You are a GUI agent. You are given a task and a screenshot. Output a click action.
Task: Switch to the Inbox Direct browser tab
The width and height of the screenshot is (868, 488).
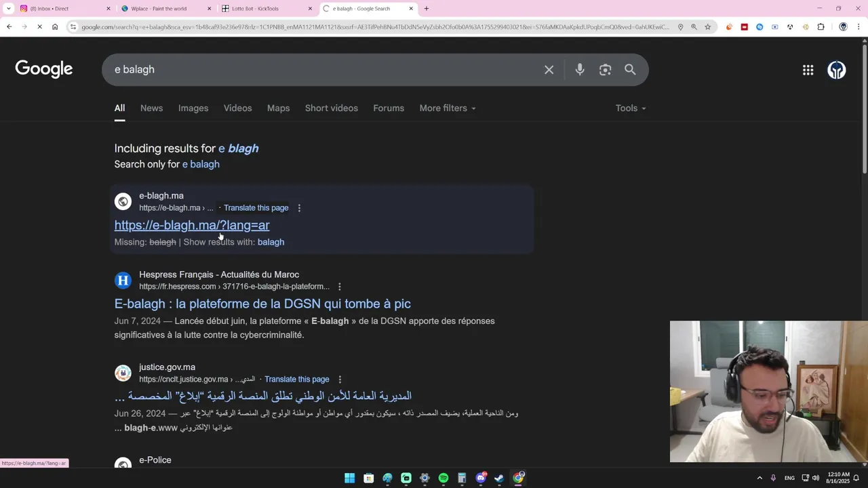(x=64, y=9)
